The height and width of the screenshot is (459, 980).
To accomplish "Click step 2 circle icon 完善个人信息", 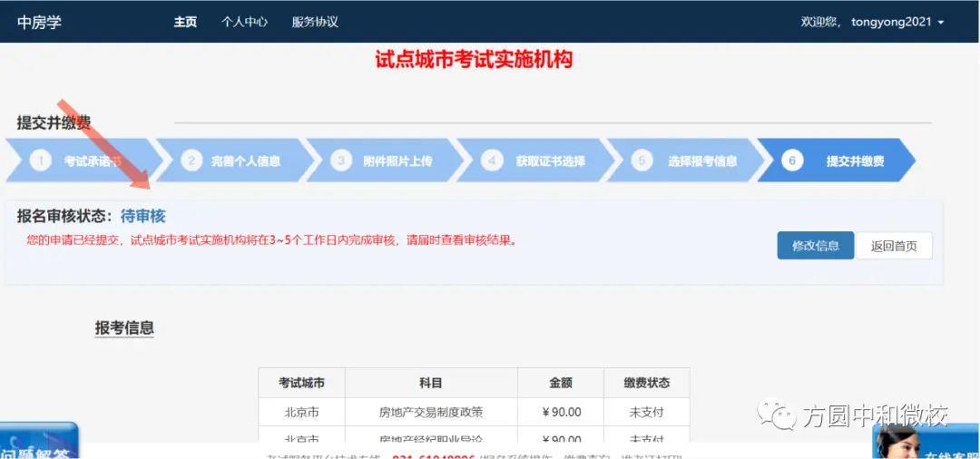I will point(191,161).
